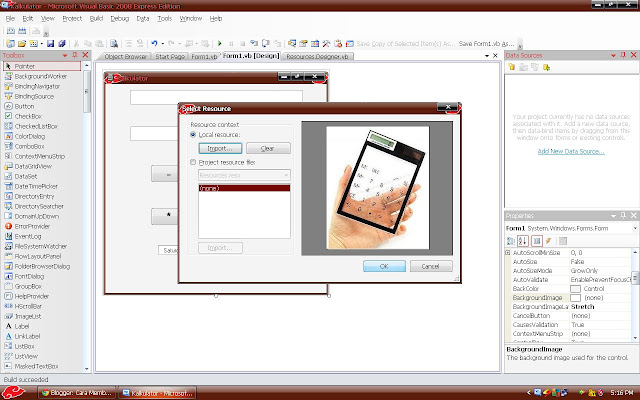
Task: Select the FolderBrowserDialog control in Toolbox
Action: [42, 266]
